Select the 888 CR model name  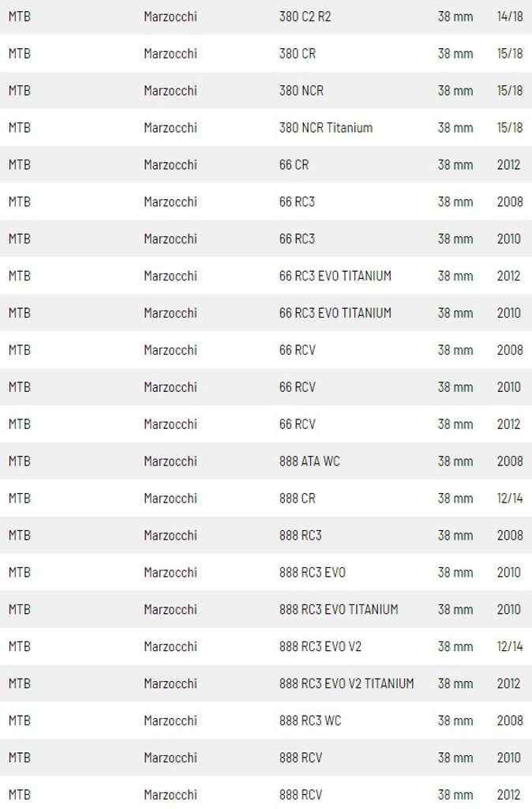(297, 499)
